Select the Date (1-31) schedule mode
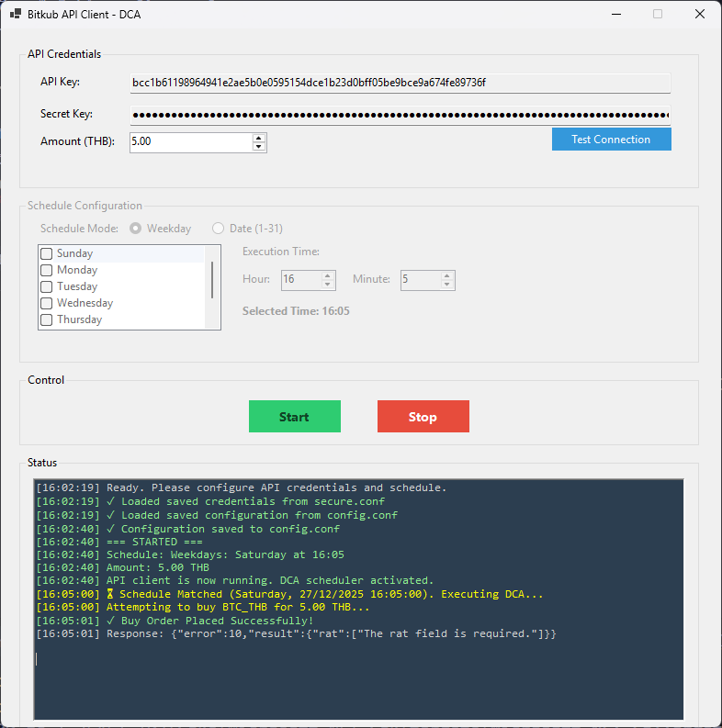 pos(219,229)
